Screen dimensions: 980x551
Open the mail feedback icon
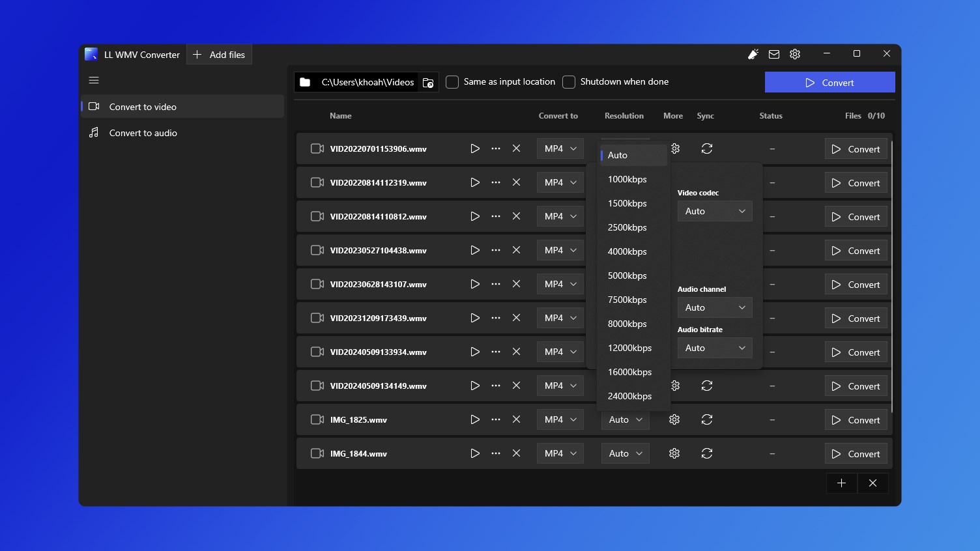pyautogui.click(x=774, y=54)
